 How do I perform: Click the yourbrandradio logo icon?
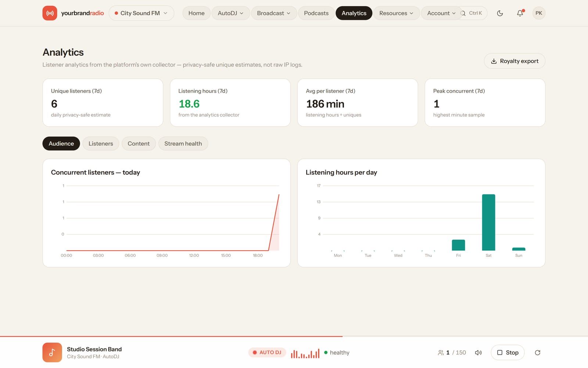pos(50,13)
